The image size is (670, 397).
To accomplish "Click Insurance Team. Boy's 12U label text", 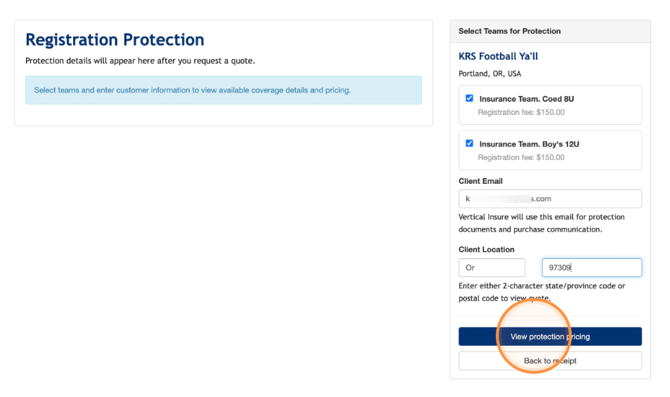I will 529,144.
